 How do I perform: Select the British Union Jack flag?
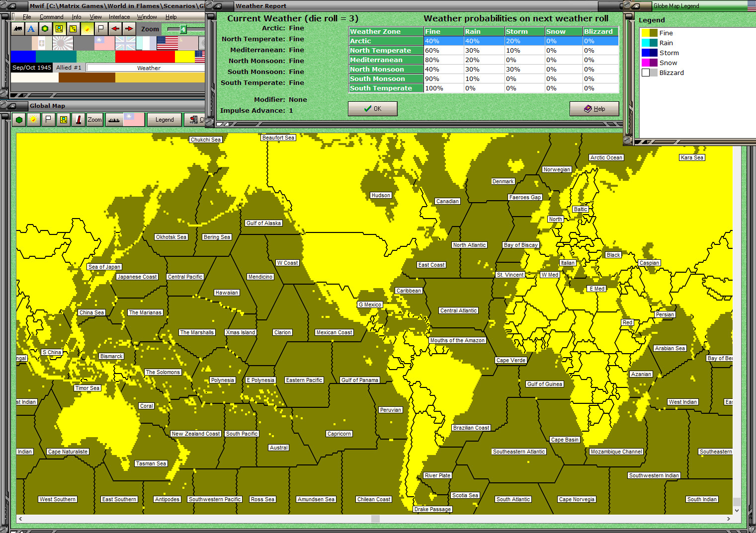click(125, 43)
